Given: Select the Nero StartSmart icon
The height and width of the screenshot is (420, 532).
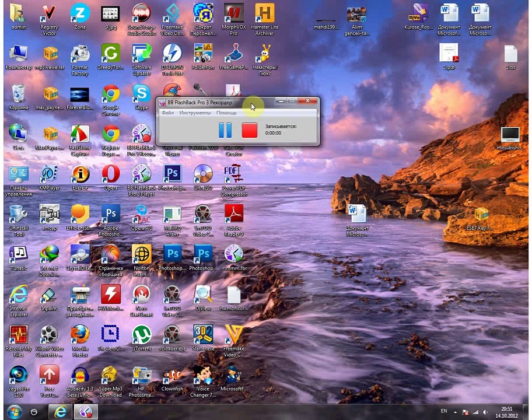Looking at the screenshot, I should pyautogui.click(x=142, y=301).
